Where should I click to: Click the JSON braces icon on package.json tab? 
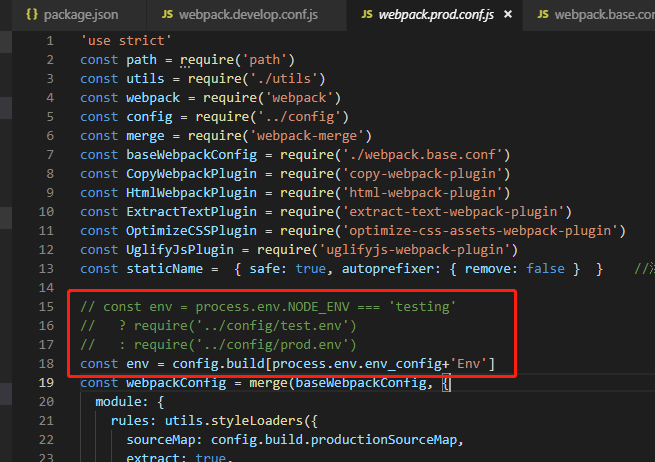pos(32,14)
